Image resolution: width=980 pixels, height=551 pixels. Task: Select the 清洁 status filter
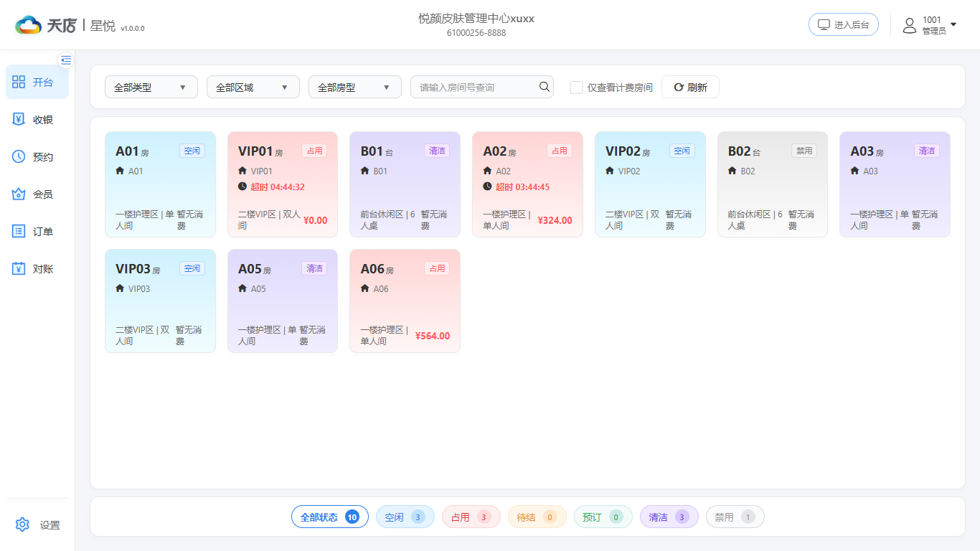pyautogui.click(x=669, y=517)
